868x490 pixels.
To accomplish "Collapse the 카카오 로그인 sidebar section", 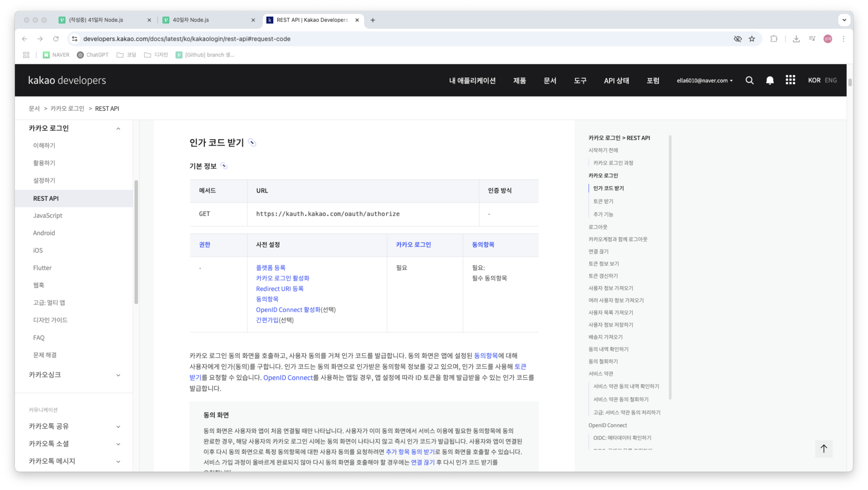I will click(118, 128).
